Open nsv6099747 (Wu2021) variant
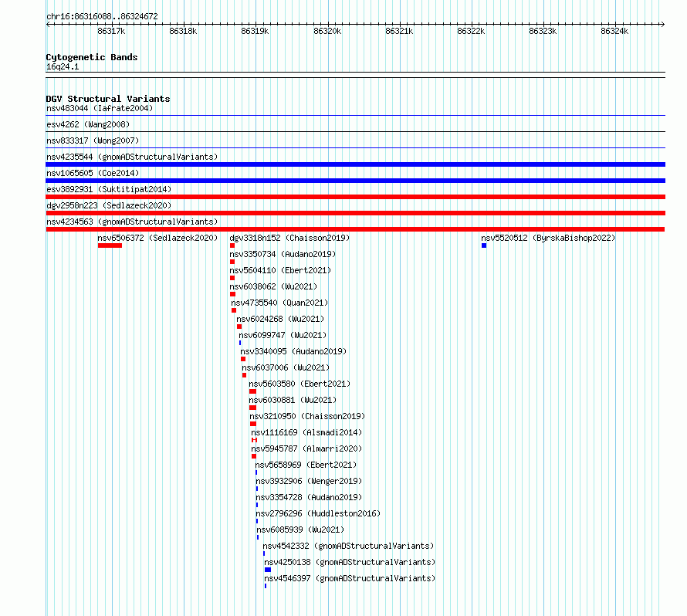The width and height of the screenshot is (687, 616). coord(283,335)
